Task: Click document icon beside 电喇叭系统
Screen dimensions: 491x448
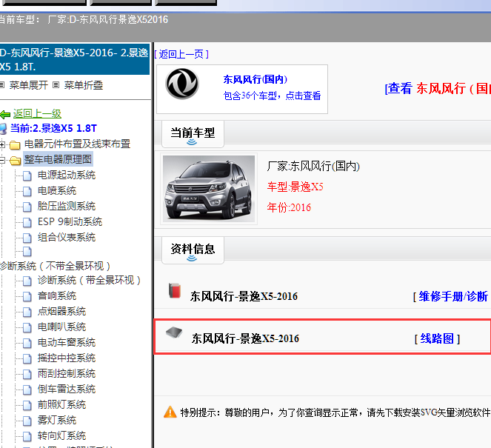Action: [27, 328]
